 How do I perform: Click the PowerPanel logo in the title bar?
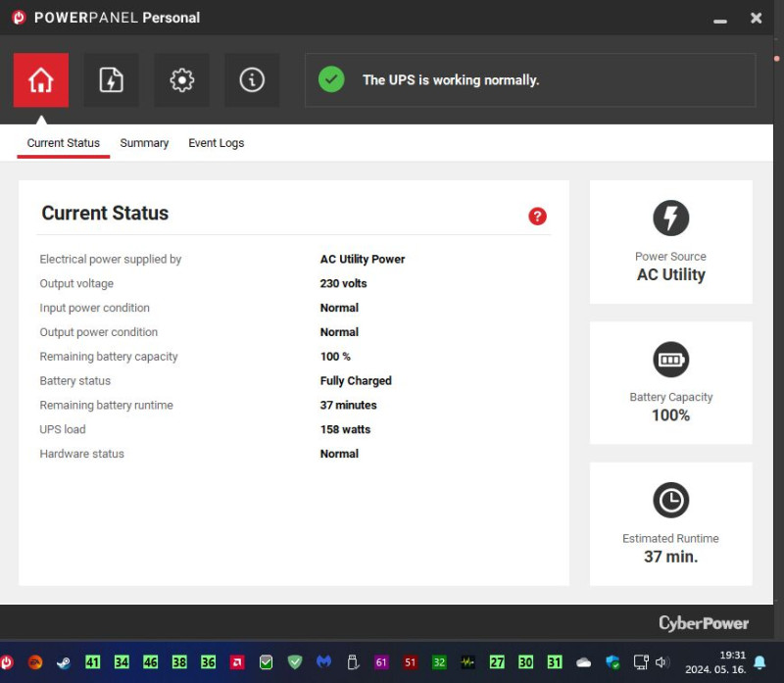pos(19,18)
